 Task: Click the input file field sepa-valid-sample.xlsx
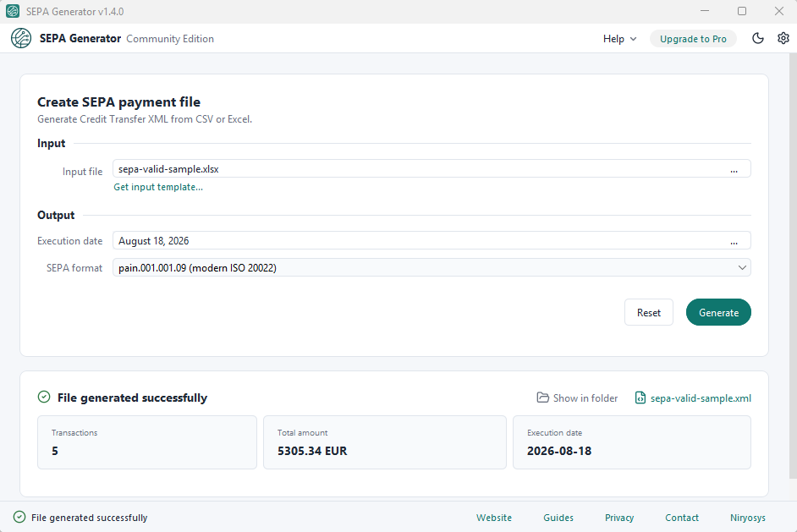(431, 168)
